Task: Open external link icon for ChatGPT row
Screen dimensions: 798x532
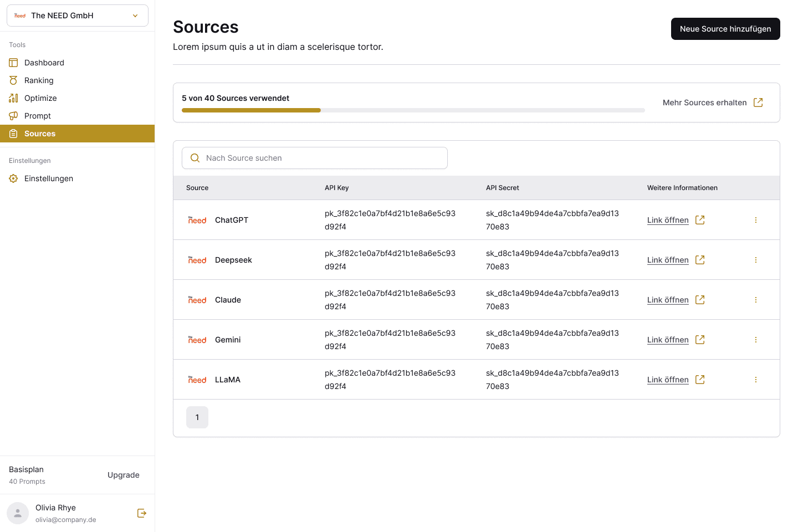Action: (700, 220)
